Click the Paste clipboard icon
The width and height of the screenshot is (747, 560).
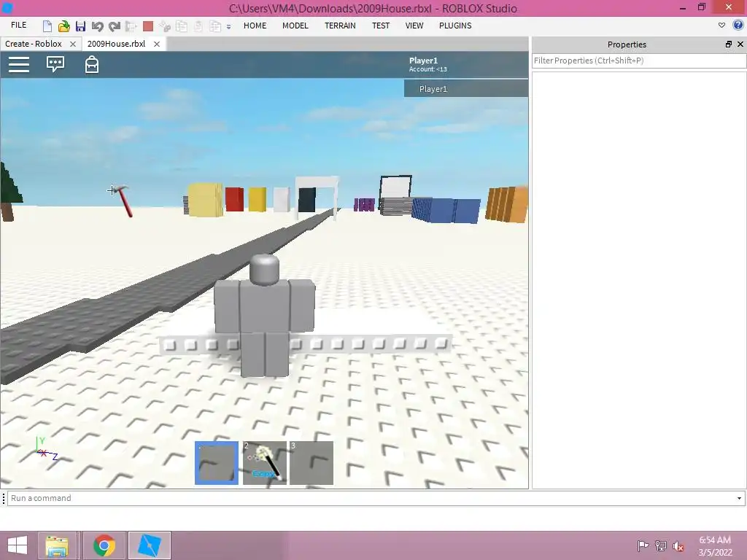pyautogui.click(x=198, y=26)
